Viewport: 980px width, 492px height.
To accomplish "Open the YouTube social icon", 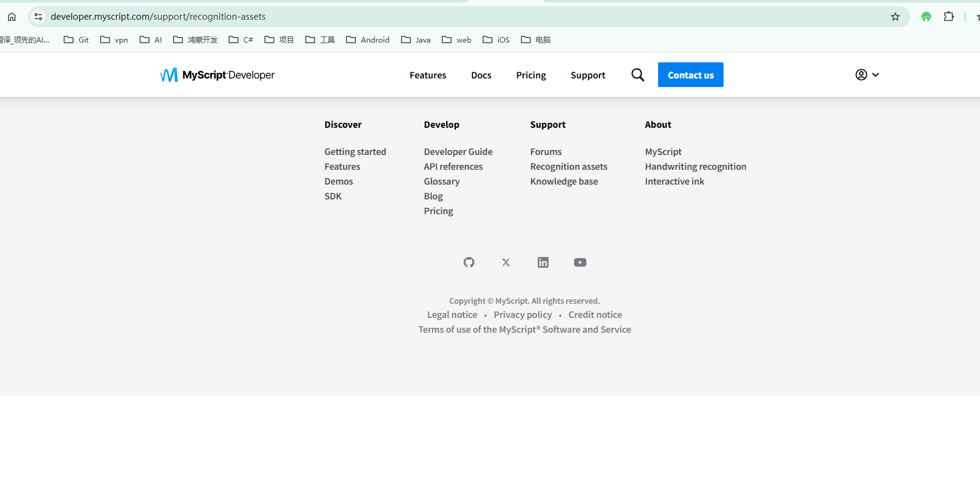I will [x=580, y=262].
